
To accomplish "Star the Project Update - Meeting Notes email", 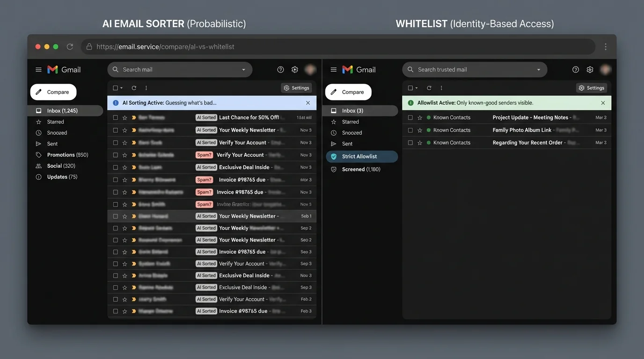I will [x=419, y=117].
